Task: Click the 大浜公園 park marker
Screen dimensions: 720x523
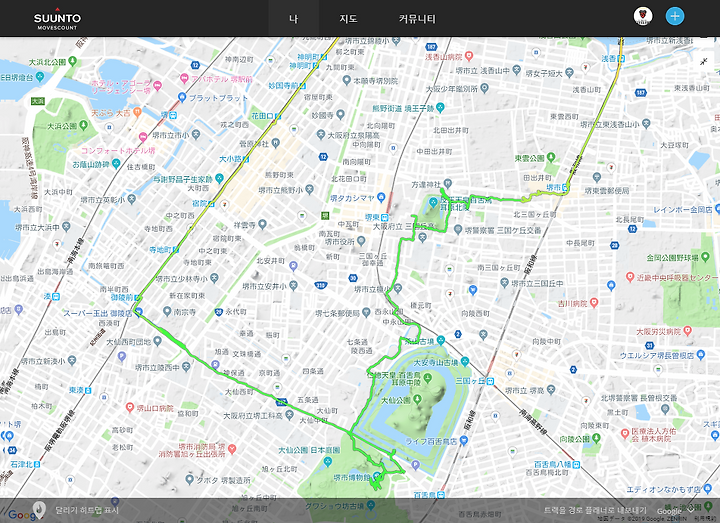Action: tap(83, 125)
